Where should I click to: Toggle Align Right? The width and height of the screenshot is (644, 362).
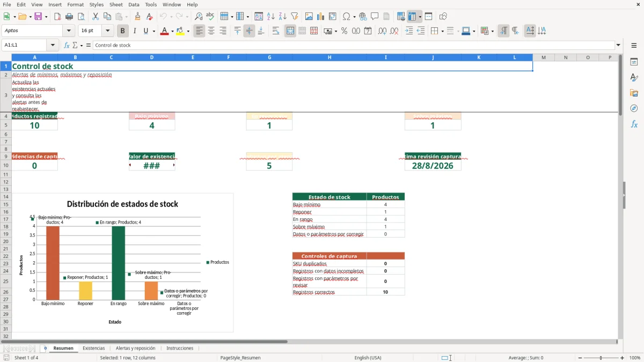[x=223, y=31]
